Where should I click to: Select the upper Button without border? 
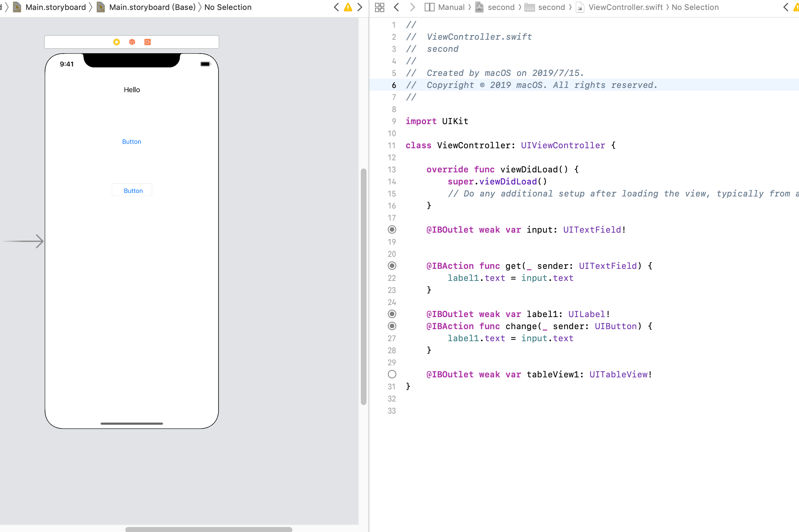pos(132,142)
